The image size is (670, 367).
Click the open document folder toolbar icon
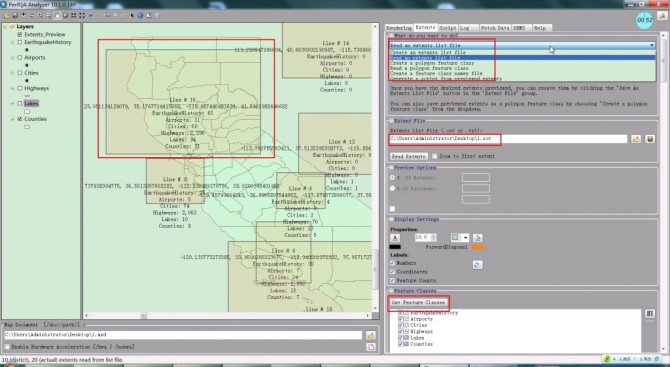[6, 15]
